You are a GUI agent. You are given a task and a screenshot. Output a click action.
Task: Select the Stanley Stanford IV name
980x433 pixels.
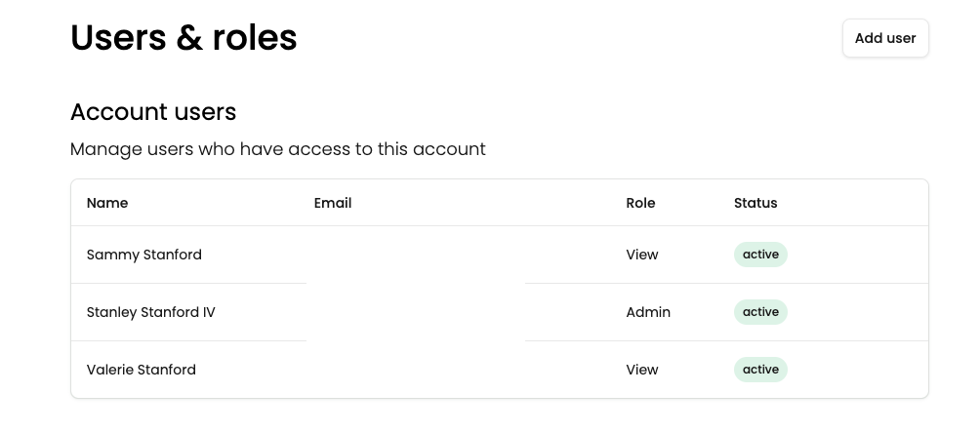click(x=151, y=312)
